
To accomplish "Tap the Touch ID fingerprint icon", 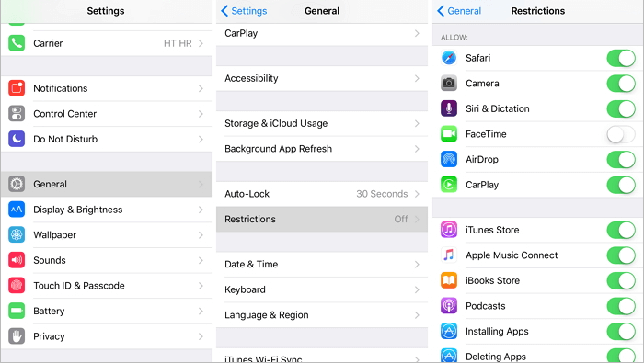I will tap(17, 286).
